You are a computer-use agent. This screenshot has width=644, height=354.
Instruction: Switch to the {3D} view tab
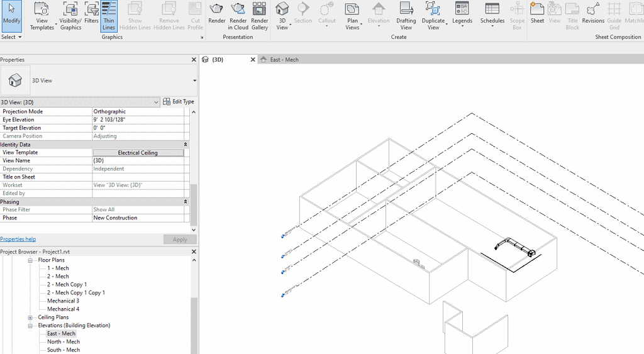[x=218, y=60]
